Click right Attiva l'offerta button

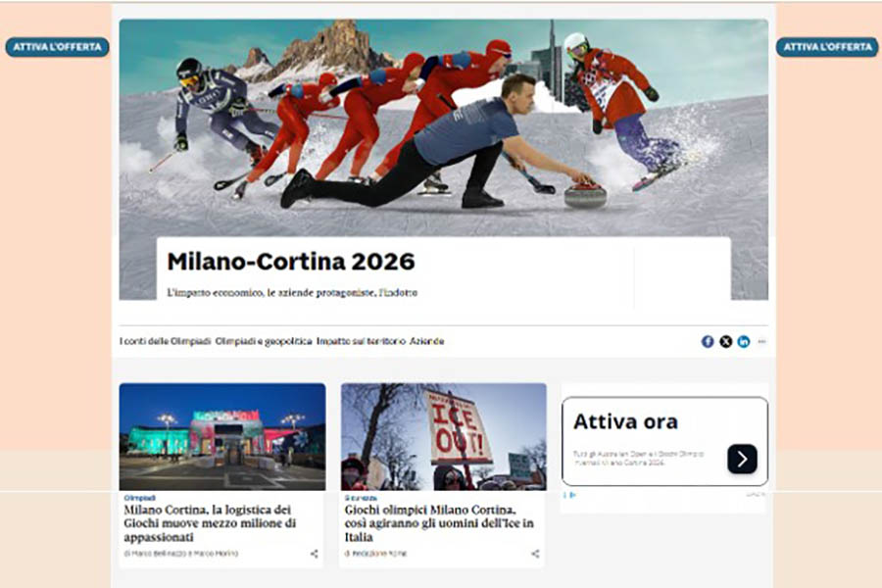(x=827, y=47)
